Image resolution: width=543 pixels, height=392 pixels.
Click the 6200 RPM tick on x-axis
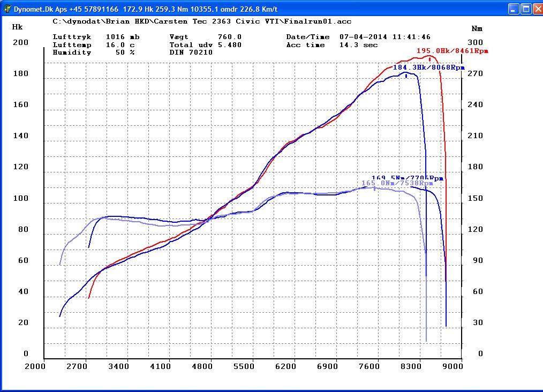click(285, 366)
